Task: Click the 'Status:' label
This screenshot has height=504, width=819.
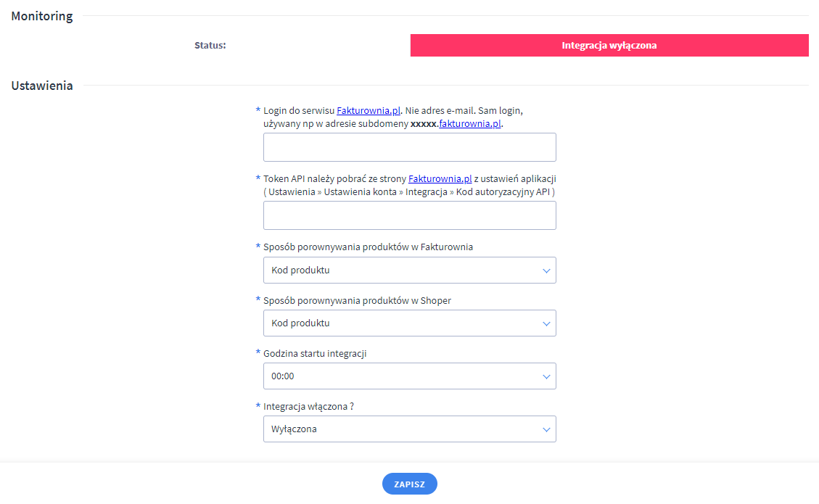Action: [210, 46]
